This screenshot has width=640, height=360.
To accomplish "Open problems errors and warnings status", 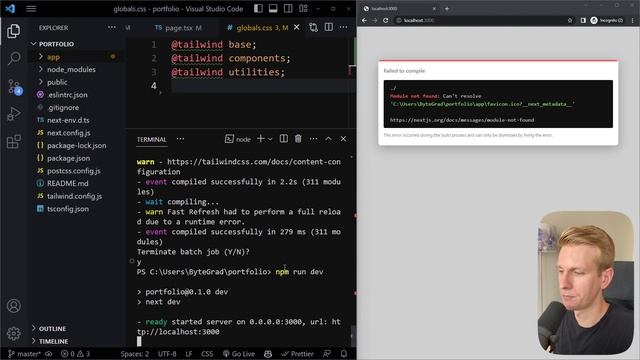I will click(x=76, y=354).
